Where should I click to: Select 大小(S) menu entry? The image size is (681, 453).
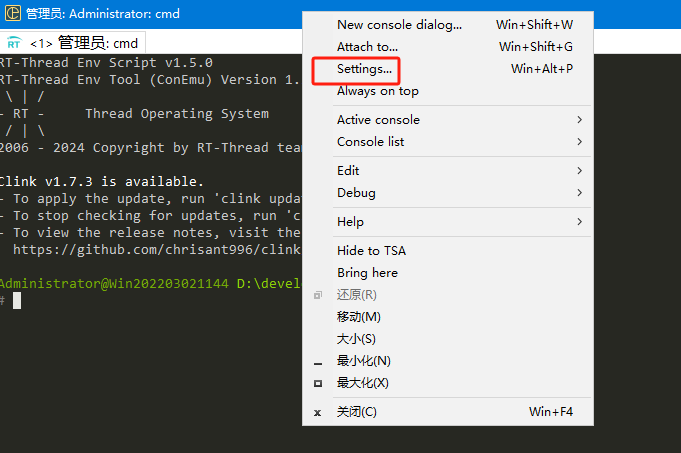coord(448,339)
